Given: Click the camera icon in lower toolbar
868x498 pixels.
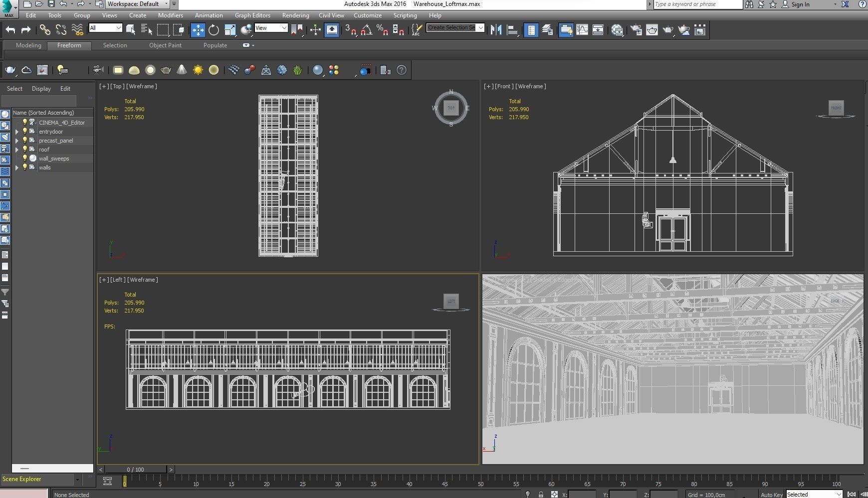Looking at the screenshot, I should pyautogui.click(x=98, y=70).
